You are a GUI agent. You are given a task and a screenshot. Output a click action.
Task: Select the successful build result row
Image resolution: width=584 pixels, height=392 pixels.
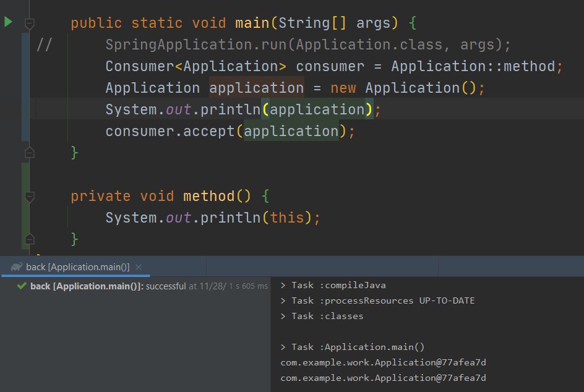tap(135, 286)
